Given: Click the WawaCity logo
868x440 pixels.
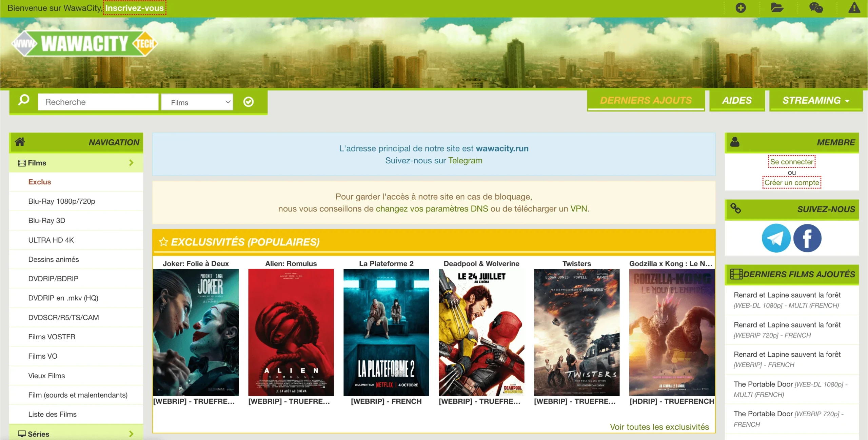Looking at the screenshot, I should [85, 44].
